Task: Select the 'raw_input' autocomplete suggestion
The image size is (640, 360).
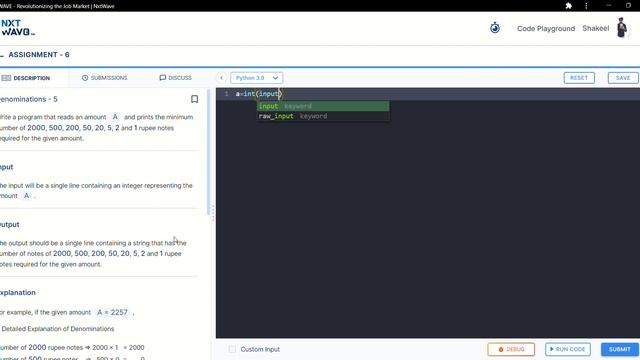Action: click(323, 116)
